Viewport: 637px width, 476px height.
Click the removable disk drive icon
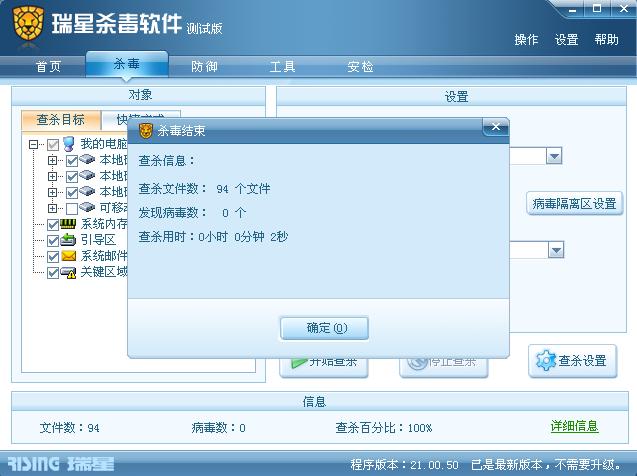pos(87,207)
